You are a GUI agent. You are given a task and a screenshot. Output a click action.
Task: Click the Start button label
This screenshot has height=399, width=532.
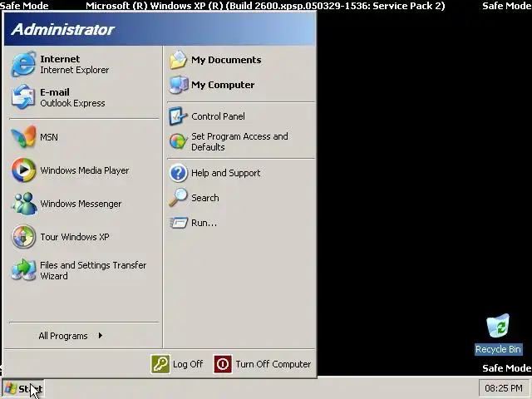[x=30, y=389]
